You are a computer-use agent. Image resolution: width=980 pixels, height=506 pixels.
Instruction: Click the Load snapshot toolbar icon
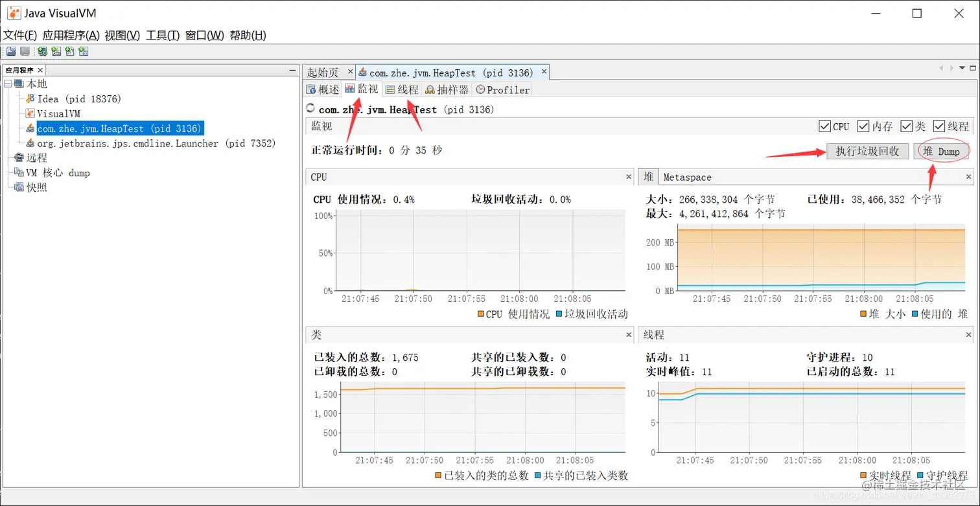pyautogui.click(x=11, y=52)
